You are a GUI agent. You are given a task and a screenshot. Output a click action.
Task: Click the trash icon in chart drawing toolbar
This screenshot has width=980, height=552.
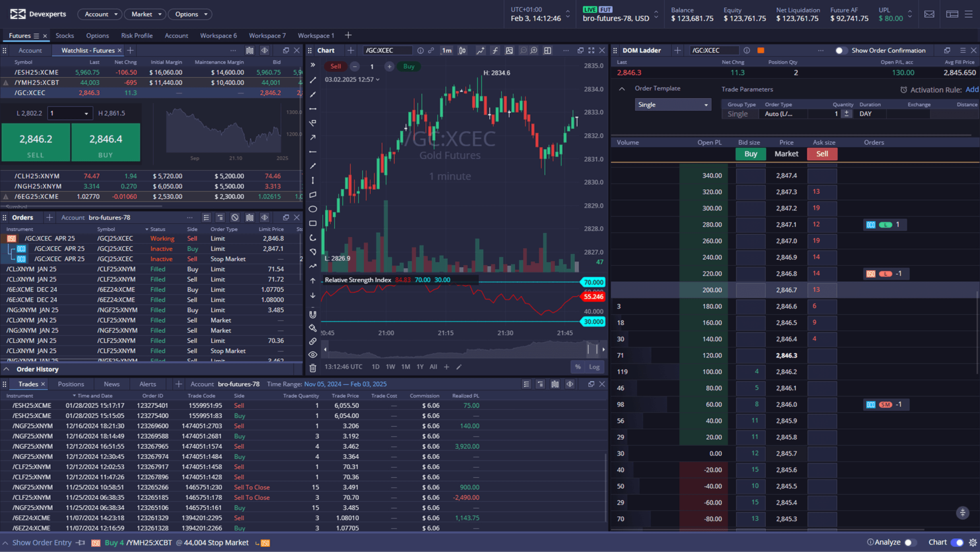coord(313,368)
